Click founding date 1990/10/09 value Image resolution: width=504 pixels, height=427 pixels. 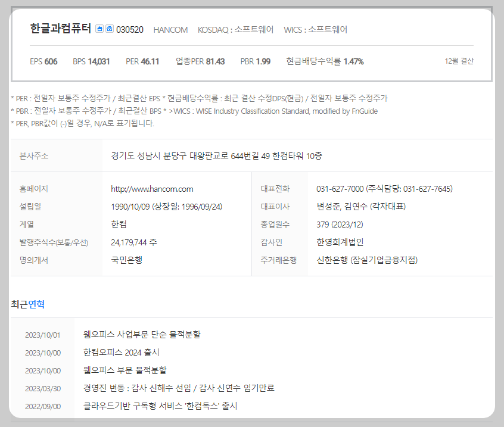(166, 207)
